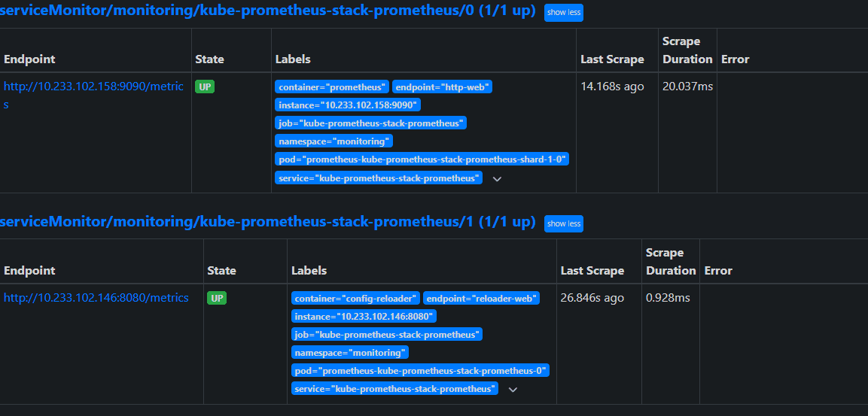
Task: Click the green UP state badge for port 8080
Action: click(217, 298)
